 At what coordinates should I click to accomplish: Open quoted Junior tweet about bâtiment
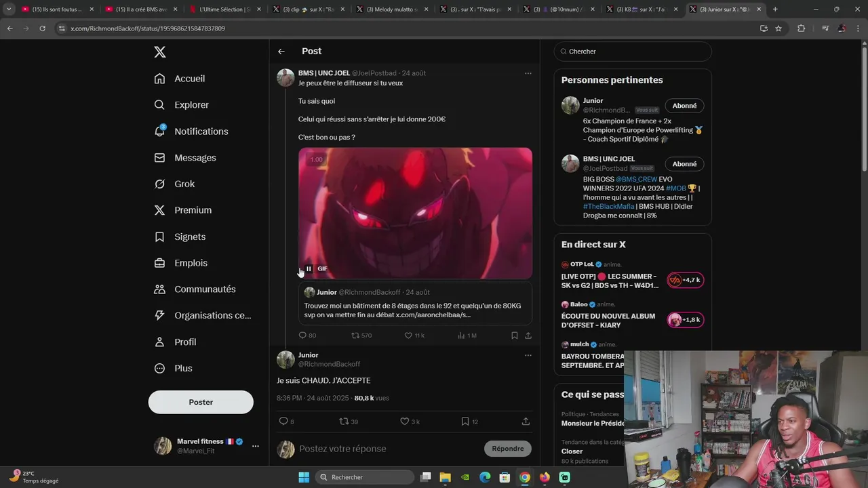tap(415, 304)
